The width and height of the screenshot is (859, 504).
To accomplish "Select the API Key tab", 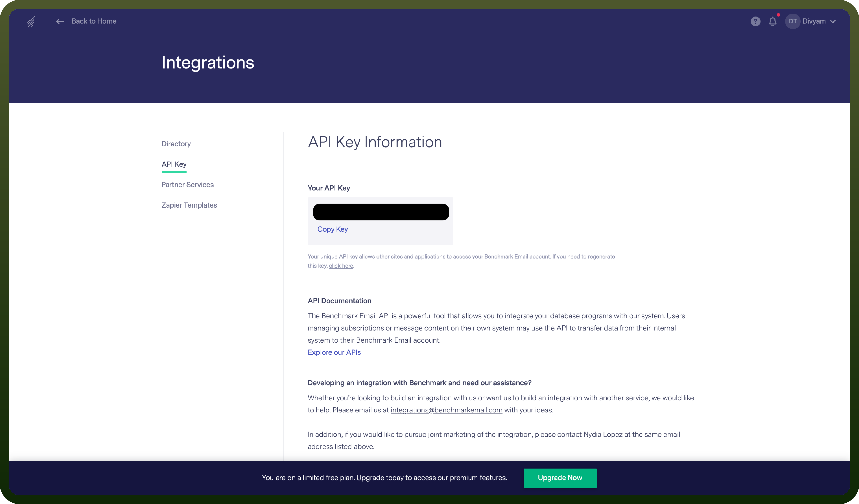I will point(174,164).
